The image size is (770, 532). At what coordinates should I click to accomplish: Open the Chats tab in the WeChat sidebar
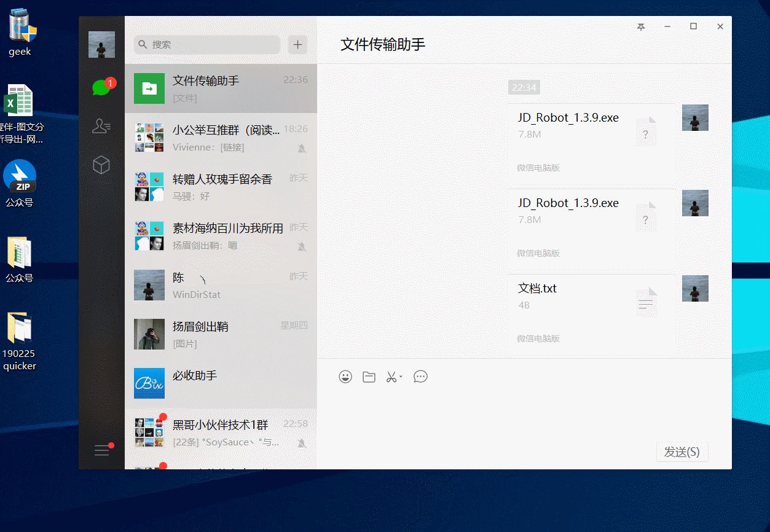[101, 87]
